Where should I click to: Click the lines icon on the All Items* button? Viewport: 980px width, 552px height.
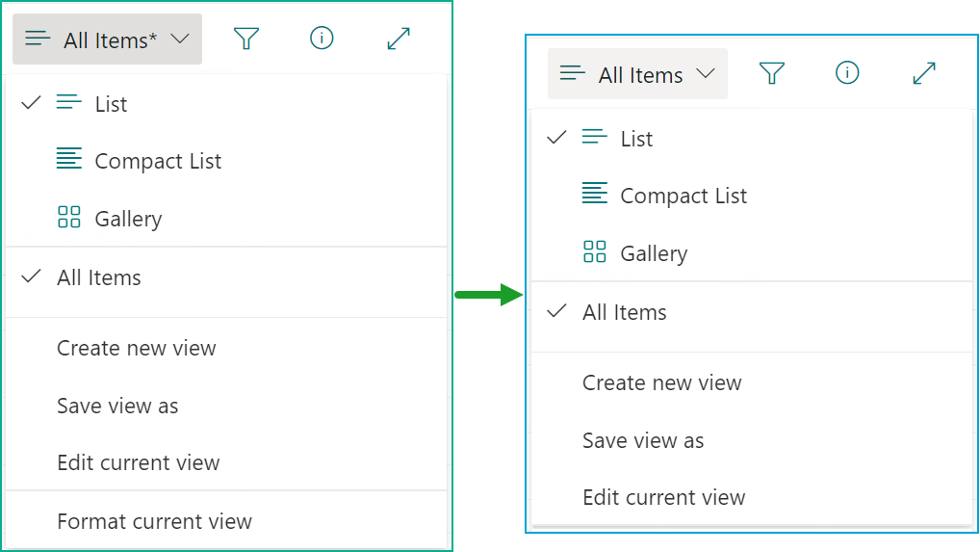coord(39,39)
